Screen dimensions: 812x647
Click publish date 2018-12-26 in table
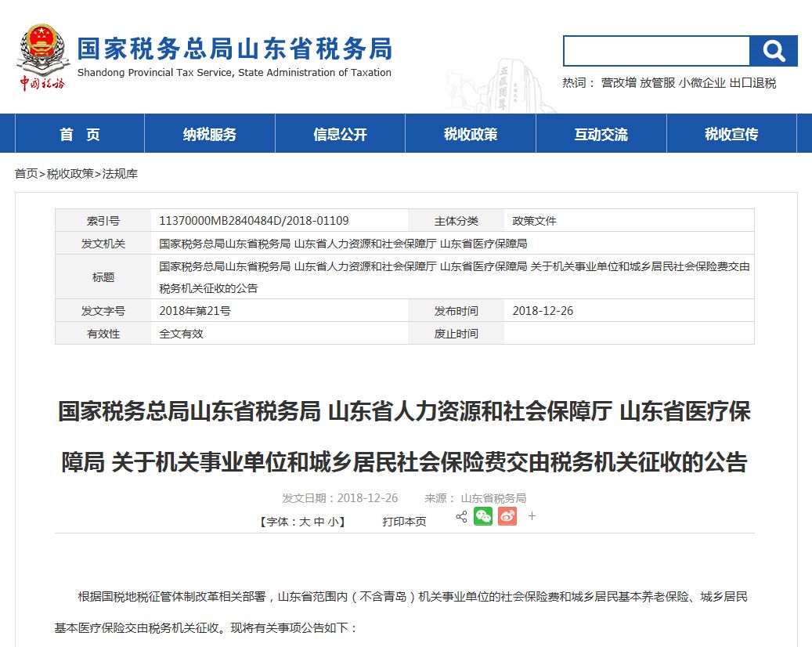tap(543, 311)
